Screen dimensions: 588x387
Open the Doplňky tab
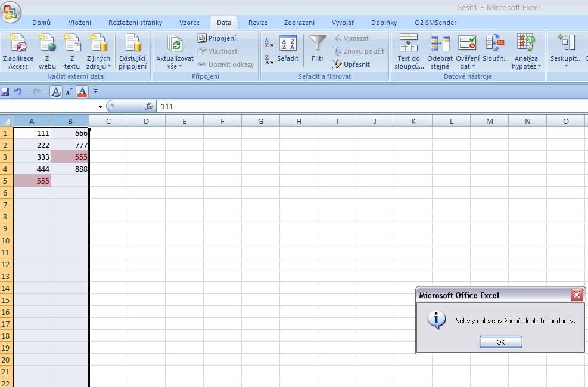[x=384, y=23]
